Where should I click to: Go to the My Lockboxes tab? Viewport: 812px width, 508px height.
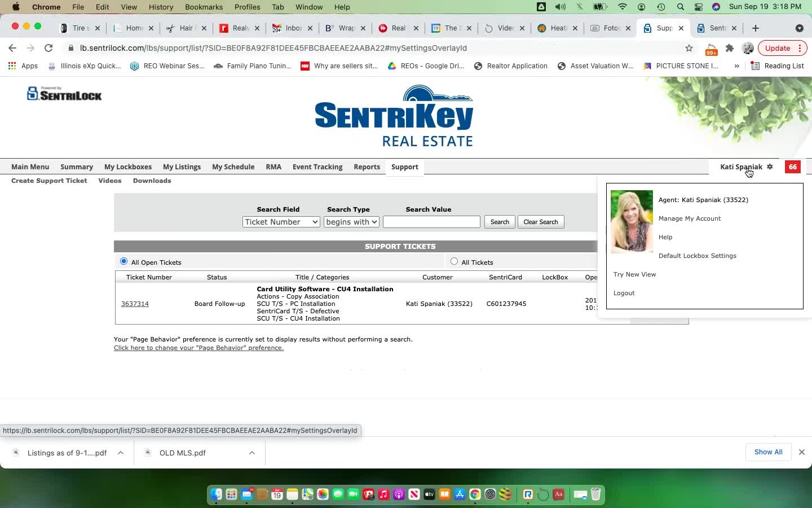pyautogui.click(x=128, y=167)
